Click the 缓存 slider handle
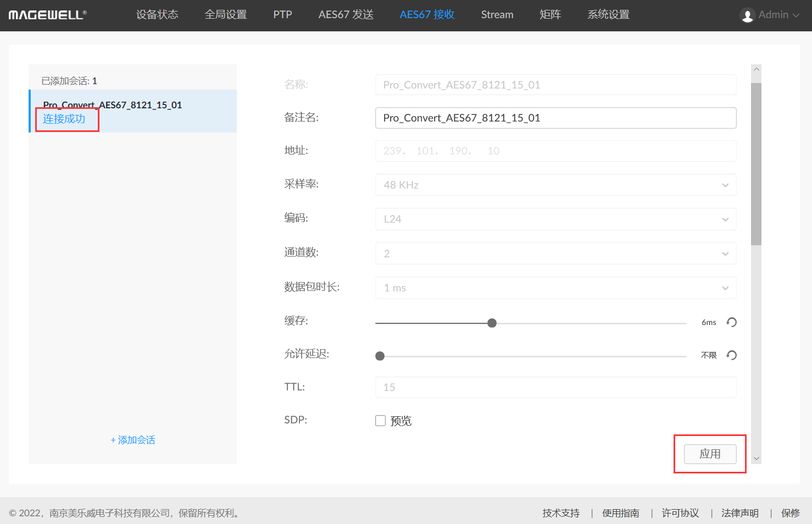Viewport: 812px width, 524px height. tap(492, 323)
